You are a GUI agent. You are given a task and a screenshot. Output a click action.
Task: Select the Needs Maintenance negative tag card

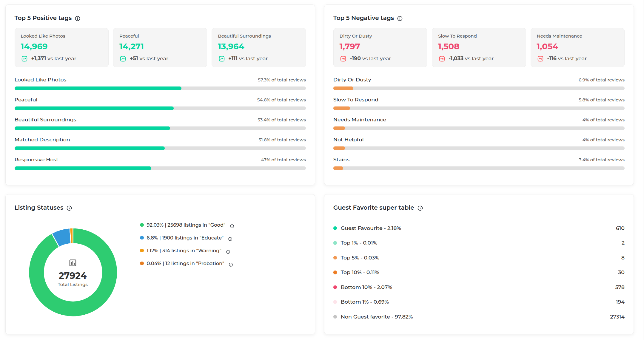pos(577,47)
